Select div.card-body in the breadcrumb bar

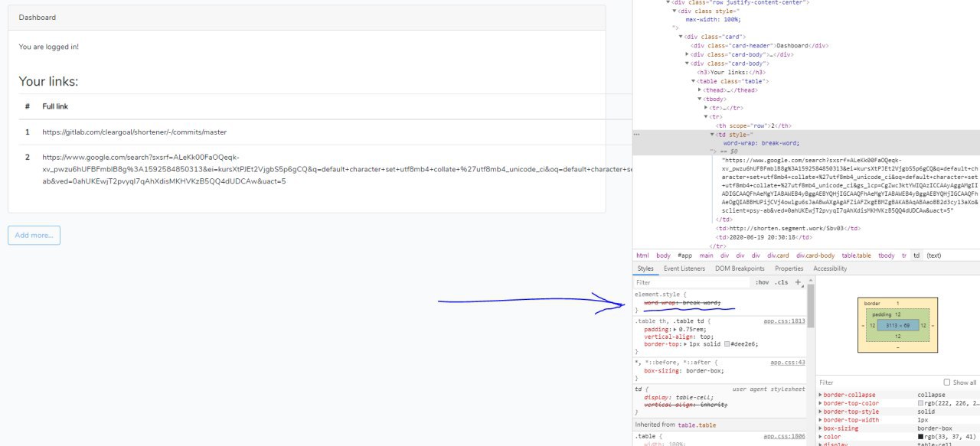(815, 256)
